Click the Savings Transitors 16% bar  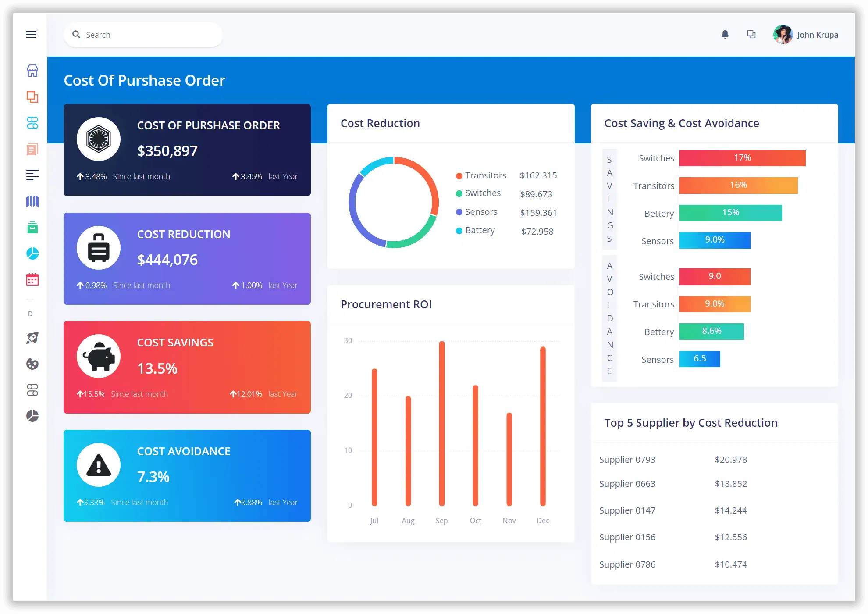click(739, 185)
